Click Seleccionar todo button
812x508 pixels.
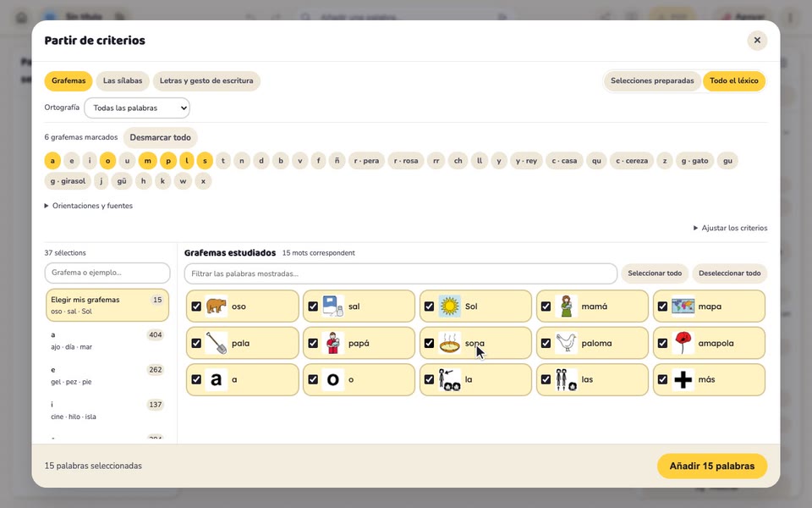tap(655, 273)
